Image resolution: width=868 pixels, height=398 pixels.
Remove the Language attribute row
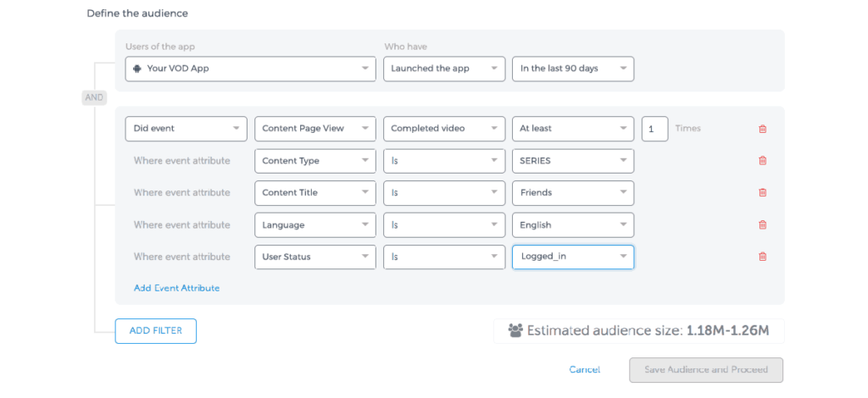point(762,225)
